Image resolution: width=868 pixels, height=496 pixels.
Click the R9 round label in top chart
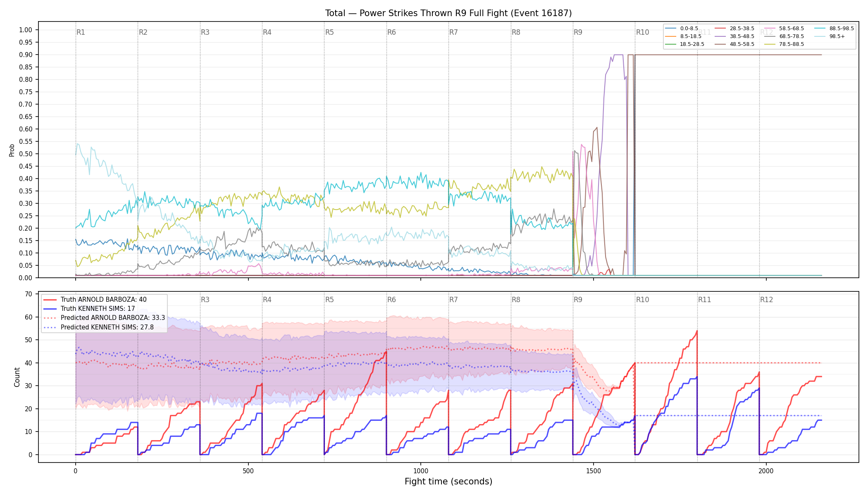coord(578,32)
